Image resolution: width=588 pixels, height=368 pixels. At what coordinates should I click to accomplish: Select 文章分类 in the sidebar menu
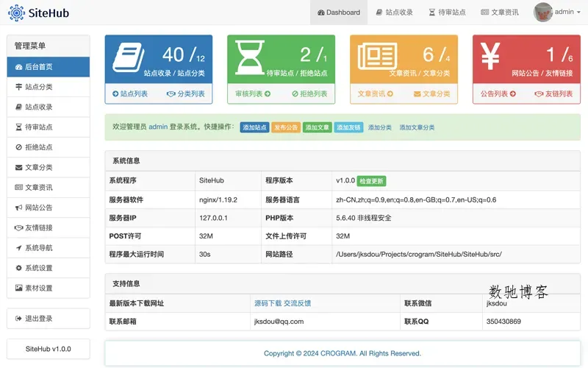click(x=49, y=168)
